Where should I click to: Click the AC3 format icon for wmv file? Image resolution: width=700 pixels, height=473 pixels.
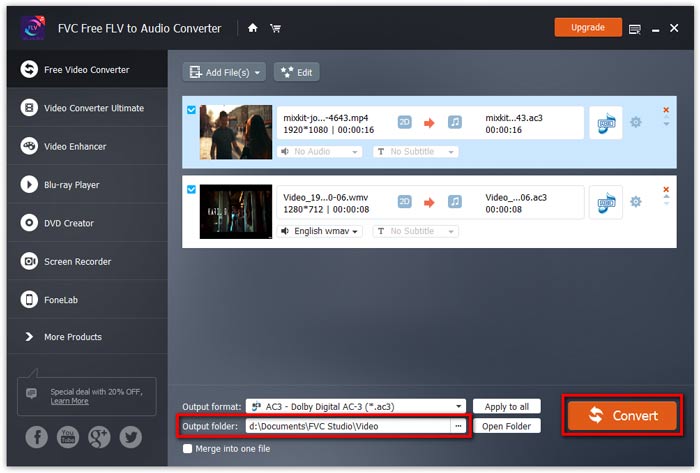coord(604,202)
